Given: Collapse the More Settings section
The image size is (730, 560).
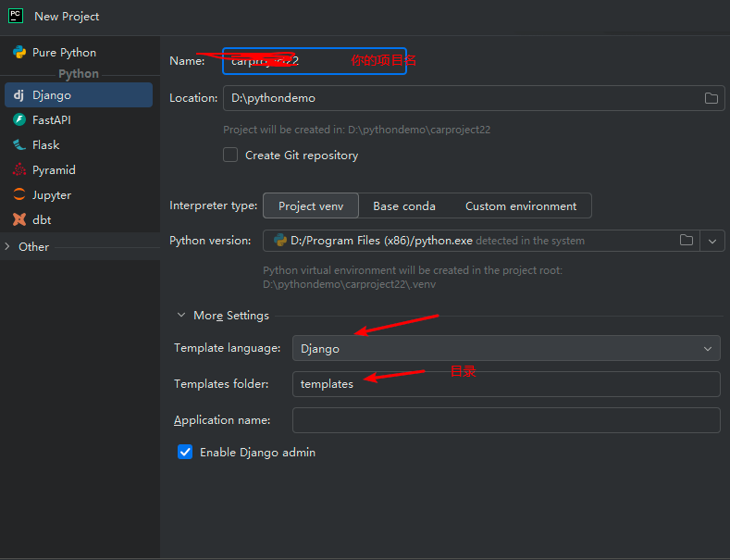Looking at the screenshot, I should tap(181, 316).
